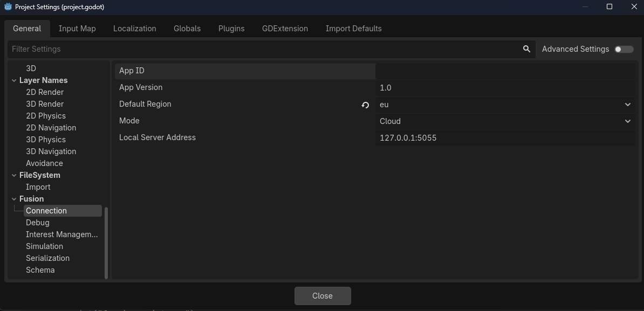The width and height of the screenshot is (644, 311).
Task: Click the Local Server Address field
Action: coord(505,139)
